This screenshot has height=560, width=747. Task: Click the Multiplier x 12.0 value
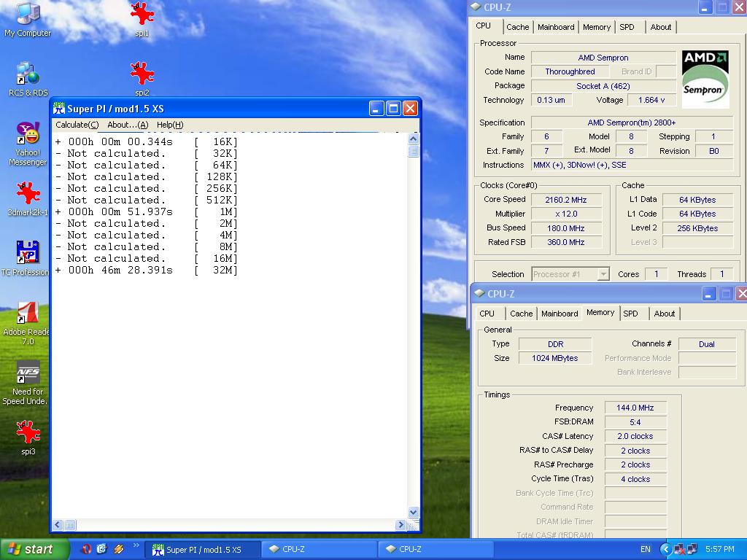(566, 214)
